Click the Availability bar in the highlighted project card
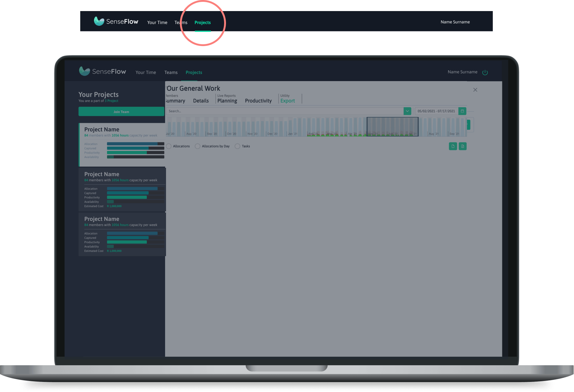The width and height of the screenshot is (574, 392). [x=135, y=157]
